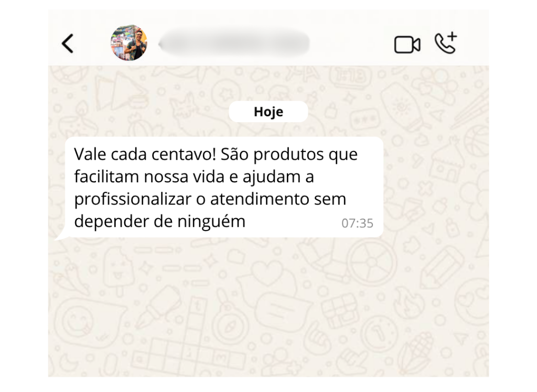Go back using the left arrow
Viewport: 537px width, 392px height.
coord(68,43)
